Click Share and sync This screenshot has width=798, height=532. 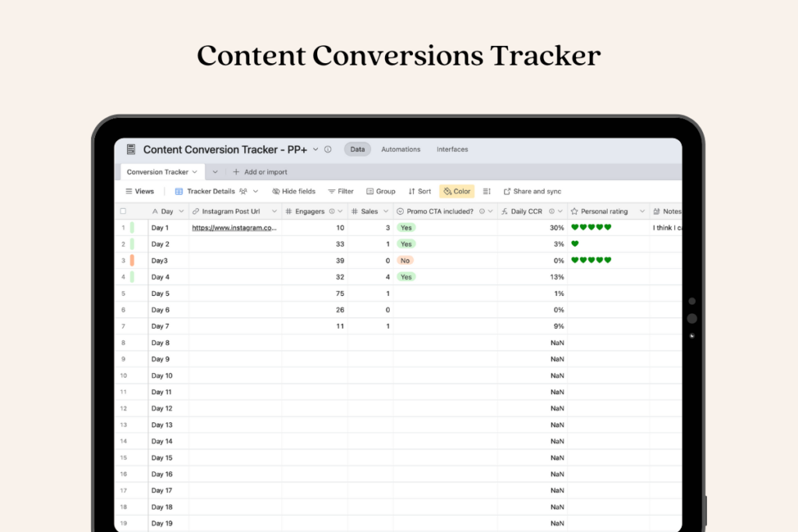coord(532,192)
